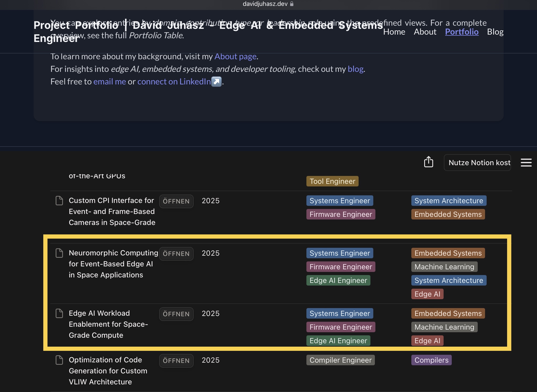Click the Tool Engineer tag
Screen dimensions: 537x392
[332, 181]
